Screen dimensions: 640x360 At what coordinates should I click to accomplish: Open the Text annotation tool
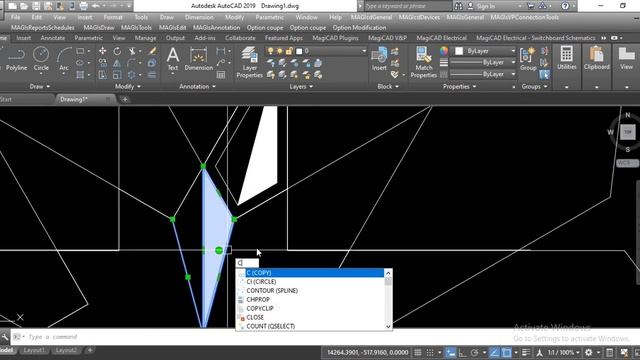click(173, 59)
